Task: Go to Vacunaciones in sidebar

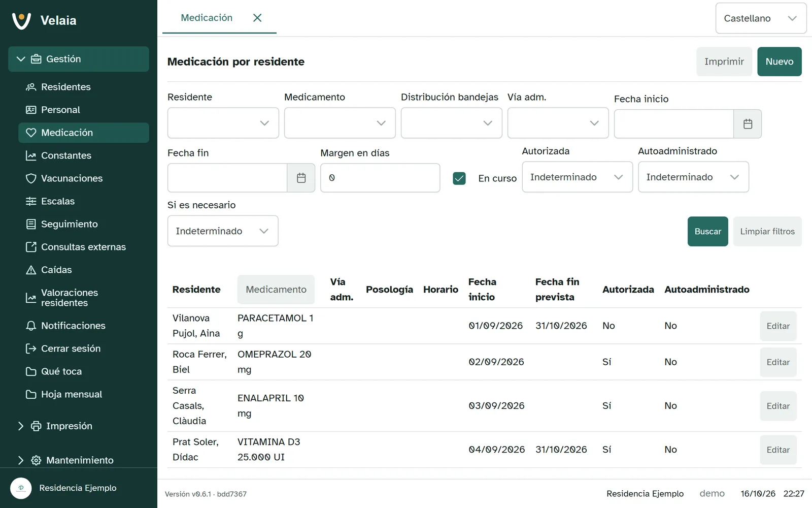Action: 84,178
